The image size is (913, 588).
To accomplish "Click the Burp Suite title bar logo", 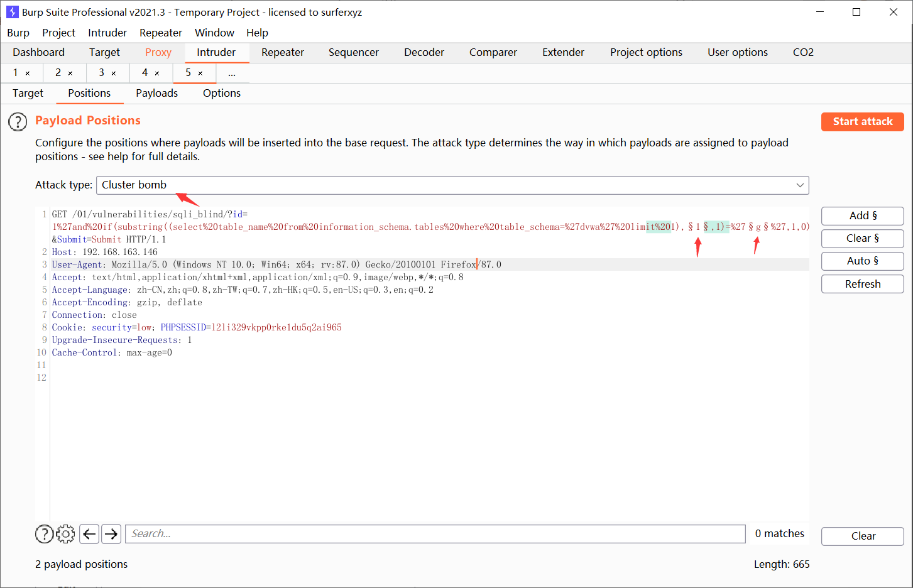I will pyautogui.click(x=12, y=12).
